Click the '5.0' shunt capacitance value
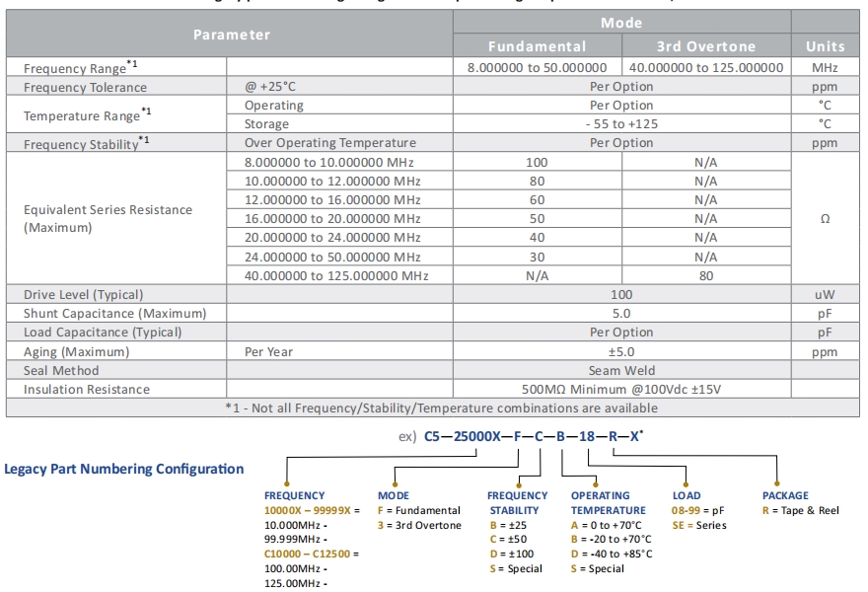 [621, 314]
